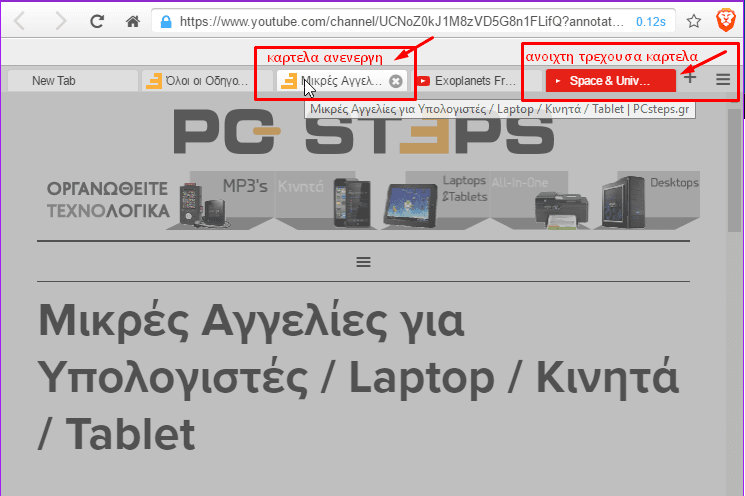Open a new tab with plus button
745x496 pixels.
(x=690, y=77)
